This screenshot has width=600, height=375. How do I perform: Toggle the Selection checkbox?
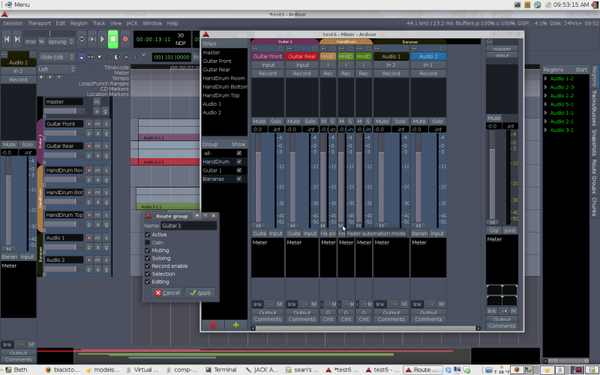coord(147,274)
